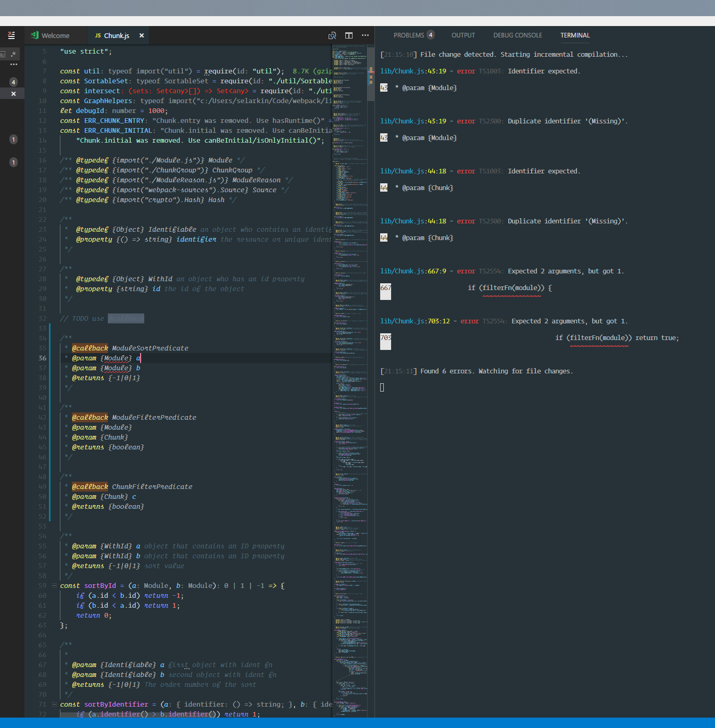Click 'GraphHelpers' on line 10

click(x=108, y=101)
